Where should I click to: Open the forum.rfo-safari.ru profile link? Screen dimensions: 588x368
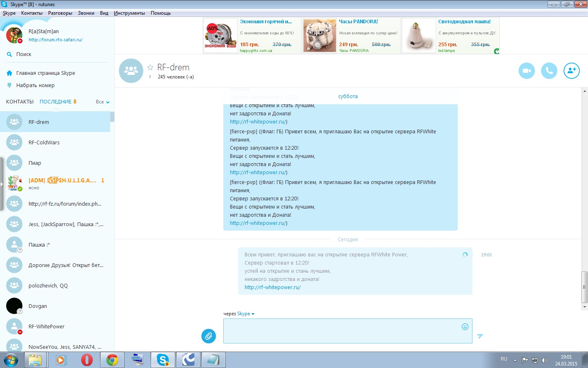pyautogui.click(x=56, y=40)
